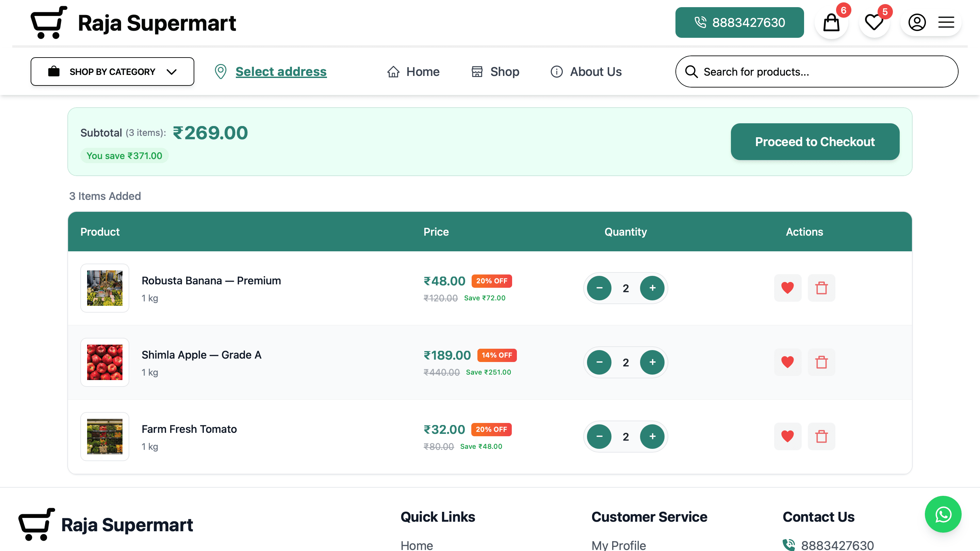Image resolution: width=980 pixels, height=551 pixels.
Task: Click the You save ₹371.00 badge
Action: coord(125,156)
